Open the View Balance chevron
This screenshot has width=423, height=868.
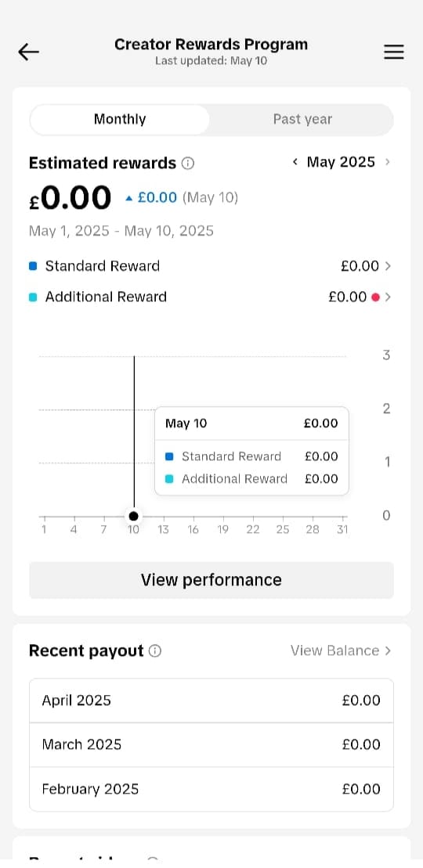388,651
